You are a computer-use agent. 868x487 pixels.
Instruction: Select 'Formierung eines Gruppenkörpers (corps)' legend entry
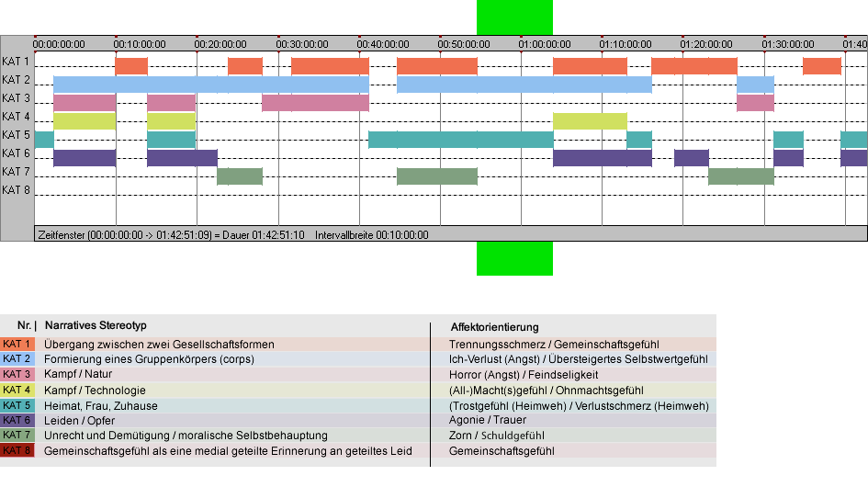click(150, 359)
